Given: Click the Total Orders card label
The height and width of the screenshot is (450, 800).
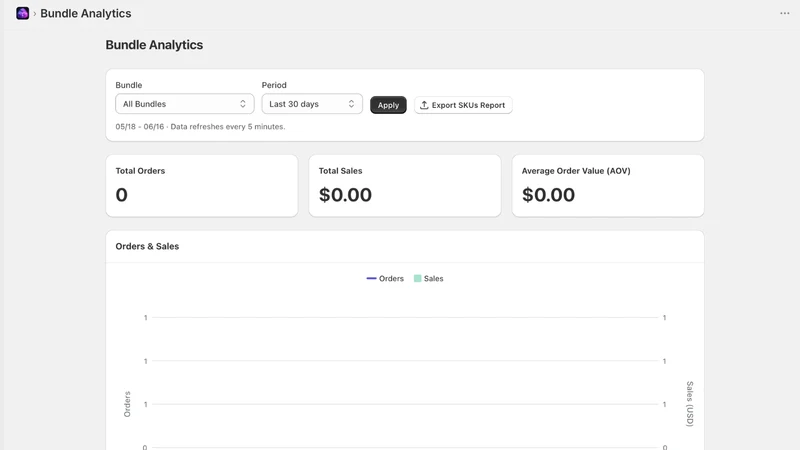Looking at the screenshot, I should [140, 171].
